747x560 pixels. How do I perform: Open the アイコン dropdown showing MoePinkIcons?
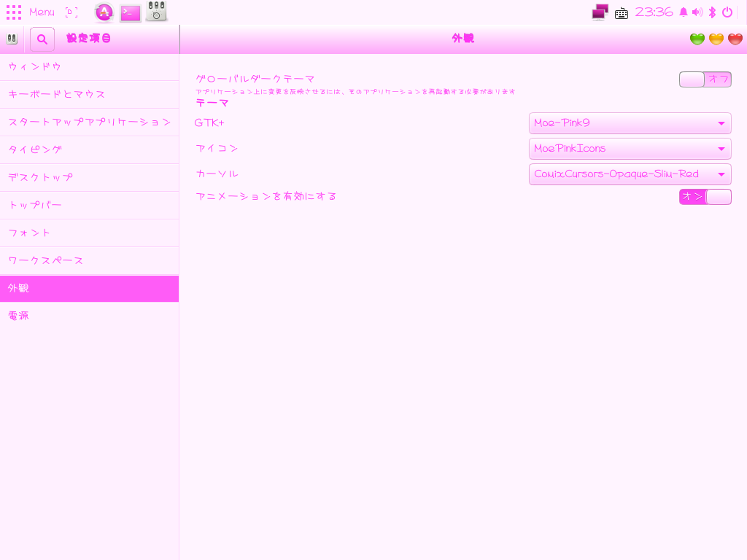[630, 149]
